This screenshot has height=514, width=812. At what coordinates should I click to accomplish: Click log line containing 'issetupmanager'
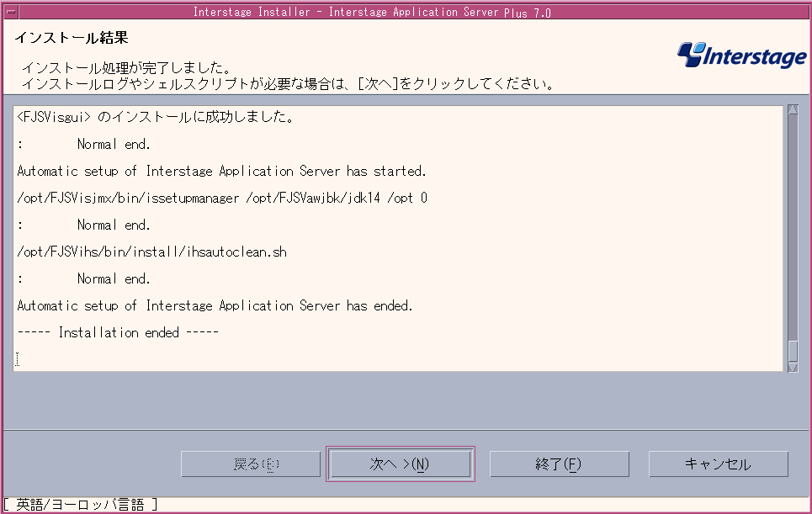point(222,198)
